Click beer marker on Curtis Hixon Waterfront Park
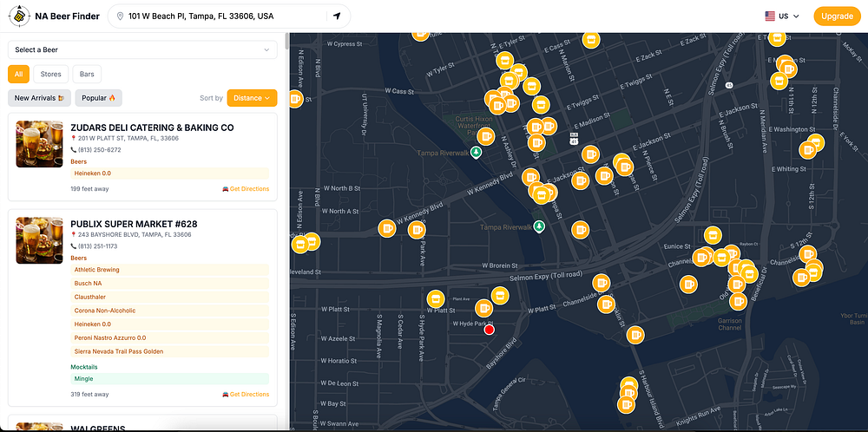Screen dimensions: 868x432 coord(485,136)
